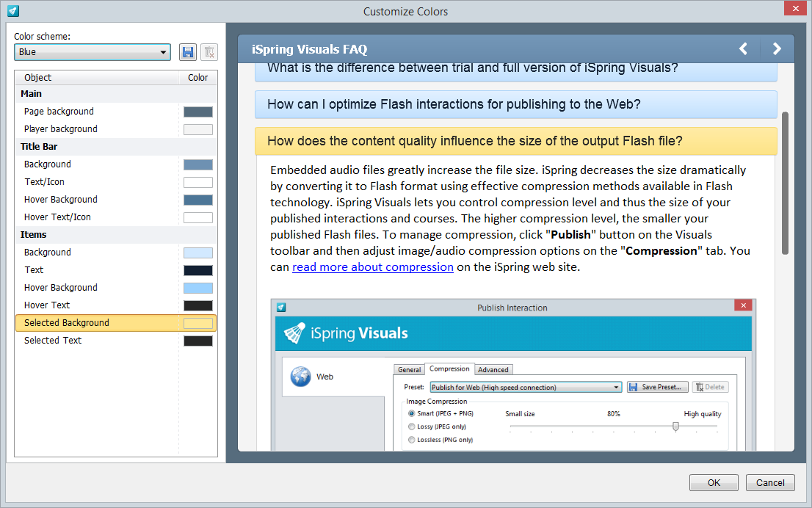Go to next page using right arrow
Screen dimensions: 812x508
coord(777,49)
